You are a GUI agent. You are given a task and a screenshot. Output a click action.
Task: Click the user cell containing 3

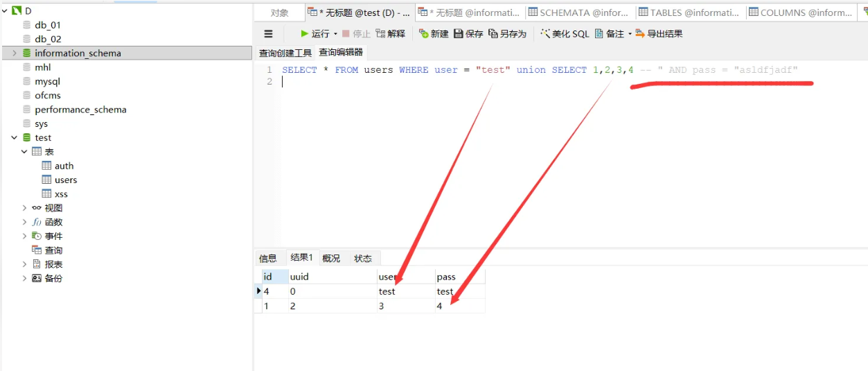tap(406, 306)
